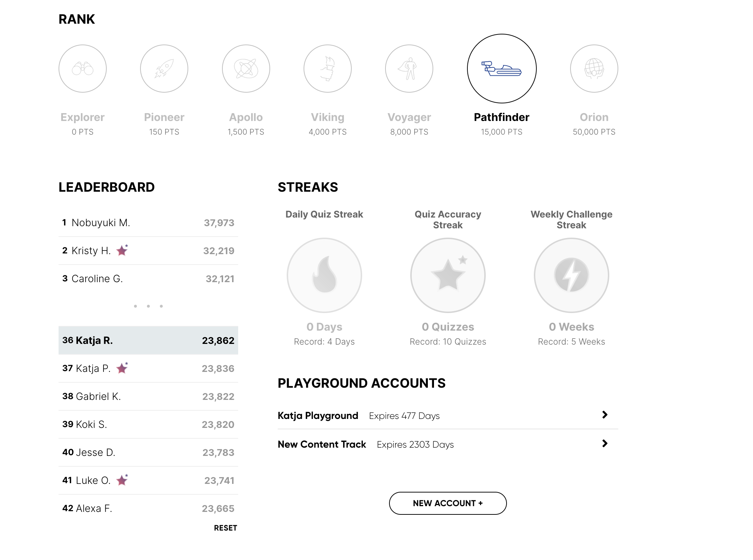Select the Caroline G. leaderboard row
Viewport: 753px width, 560px height.
[x=148, y=279]
